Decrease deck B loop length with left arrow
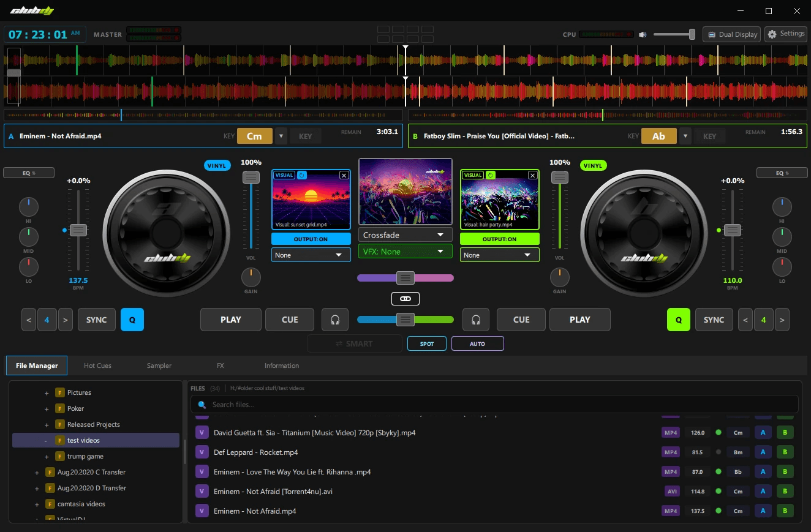 [745, 320]
